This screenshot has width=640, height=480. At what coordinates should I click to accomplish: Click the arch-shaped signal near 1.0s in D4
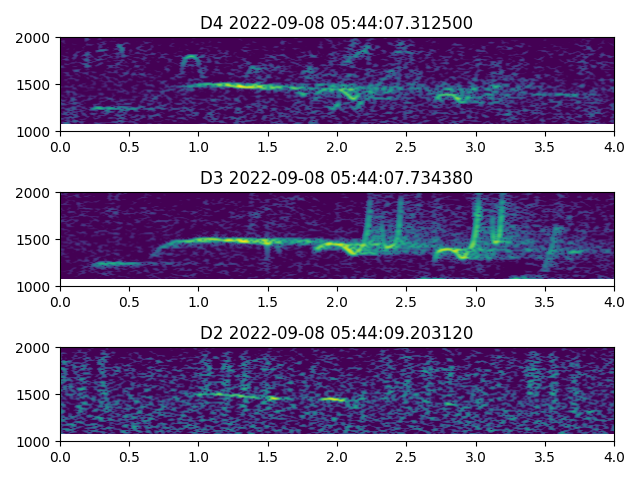point(191,61)
